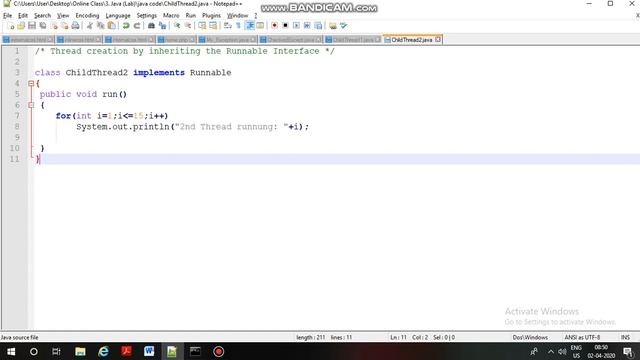Start macro recording with red dot icon
Viewport: 640px width, 360px height.
click(274, 26)
